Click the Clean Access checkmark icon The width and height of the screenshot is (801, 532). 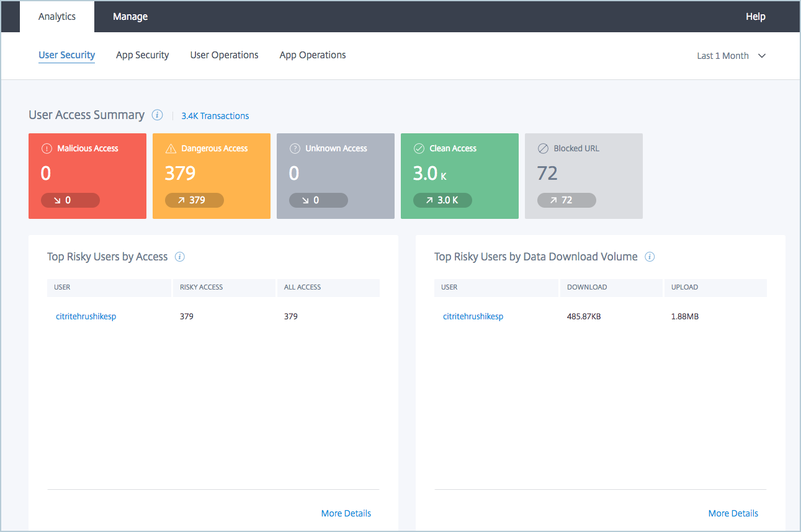tap(419, 149)
